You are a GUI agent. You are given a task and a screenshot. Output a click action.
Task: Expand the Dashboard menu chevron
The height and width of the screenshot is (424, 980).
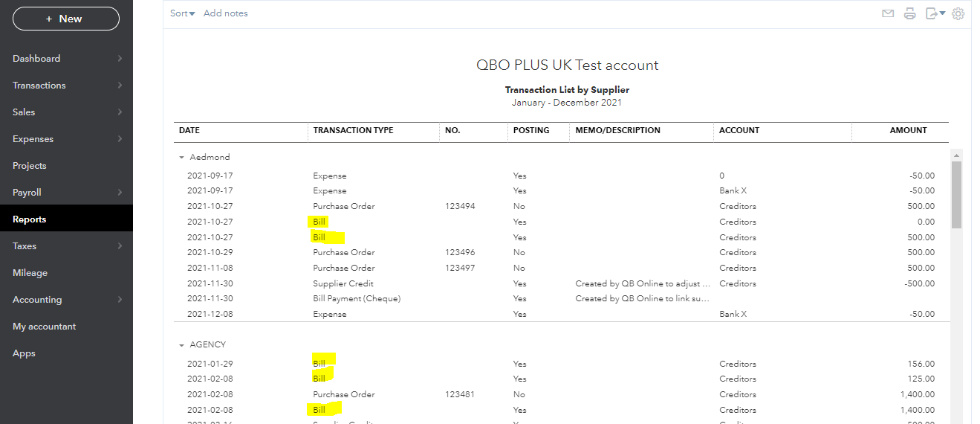click(x=120, y=59)
